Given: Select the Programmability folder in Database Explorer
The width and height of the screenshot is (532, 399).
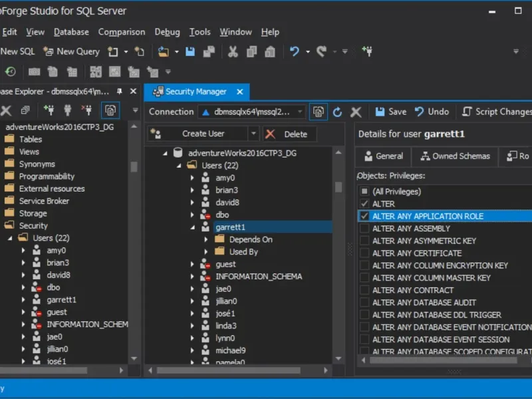Looking at the screenshot, I should coord(47,176).
